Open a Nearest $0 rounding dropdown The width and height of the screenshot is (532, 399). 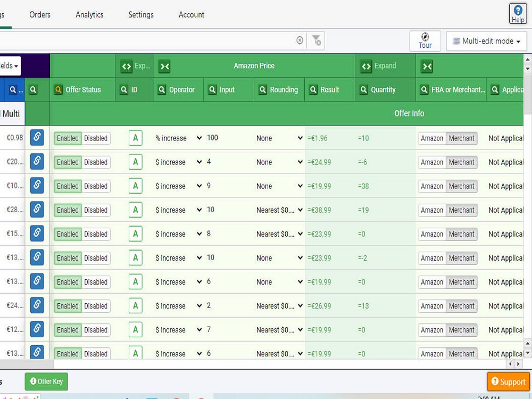click(279, 210)
